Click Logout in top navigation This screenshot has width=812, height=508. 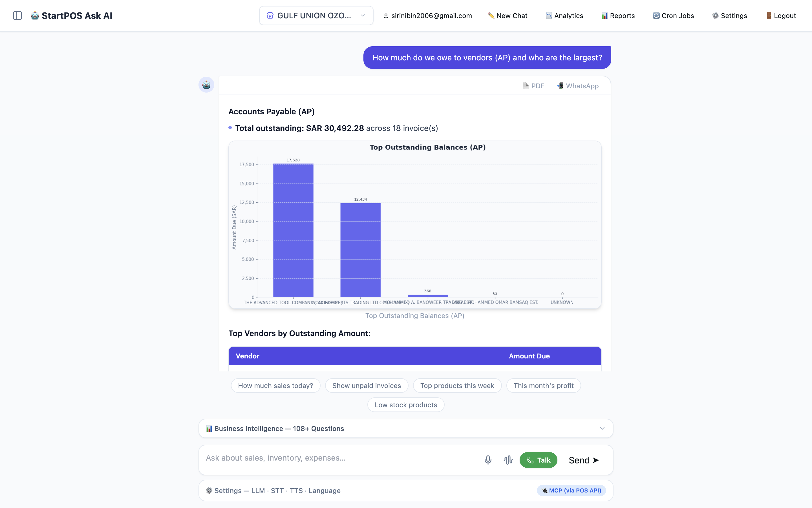click(781, 16)
